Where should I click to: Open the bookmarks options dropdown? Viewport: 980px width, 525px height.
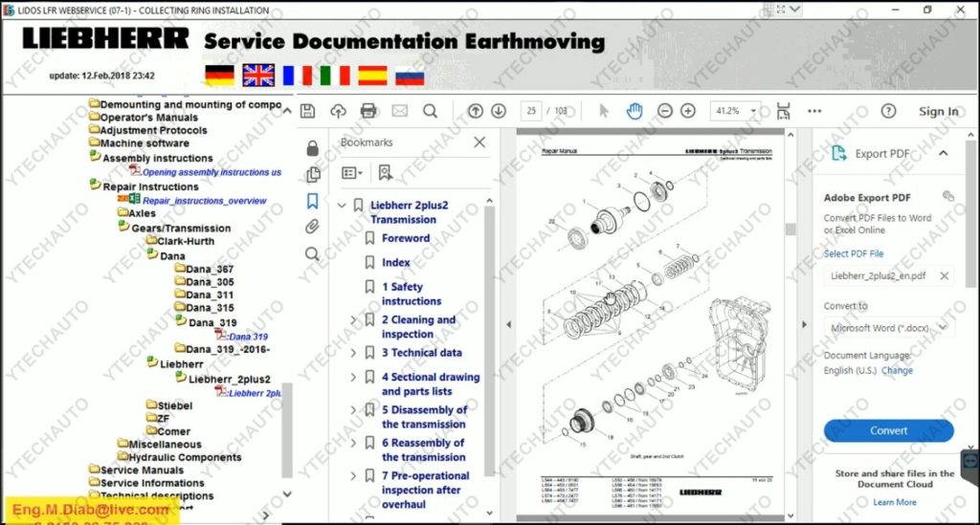point(352,173)
